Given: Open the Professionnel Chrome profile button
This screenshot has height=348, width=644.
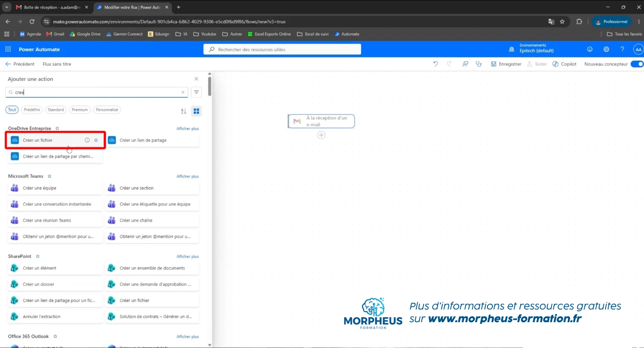Looking at the screenshot, I should pyautogui.click(x=611, y=21).
